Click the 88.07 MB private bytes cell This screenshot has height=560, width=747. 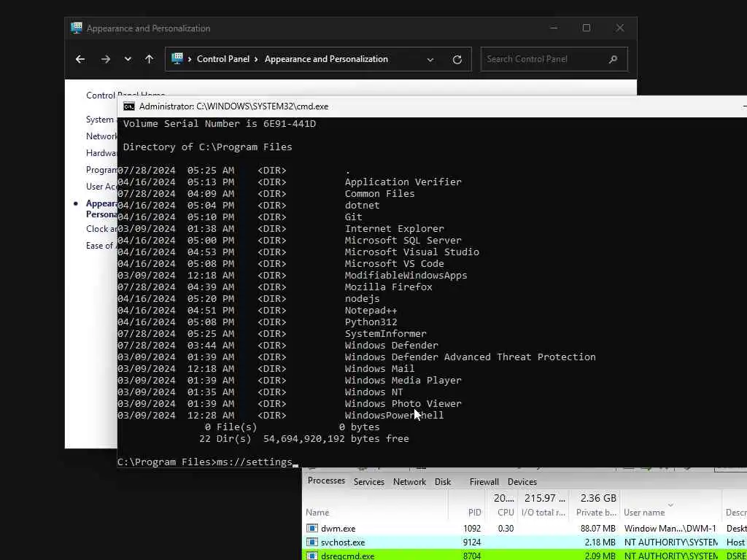(x=598, y=529)
